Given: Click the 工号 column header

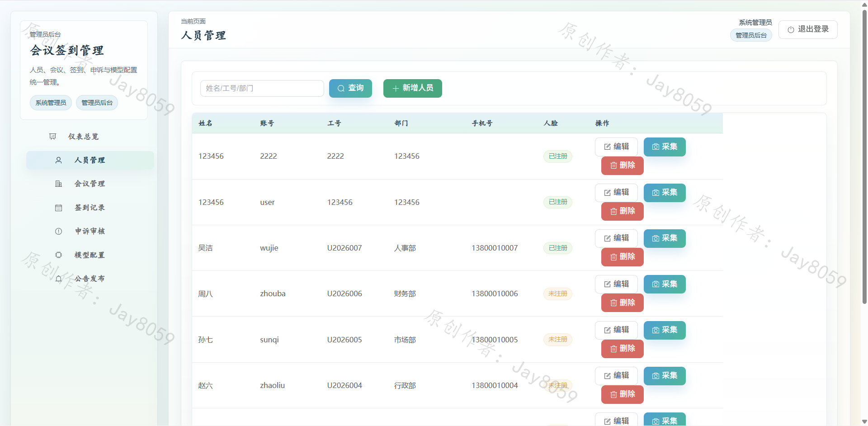Looking at the screenshot, I should pos(335,123).
